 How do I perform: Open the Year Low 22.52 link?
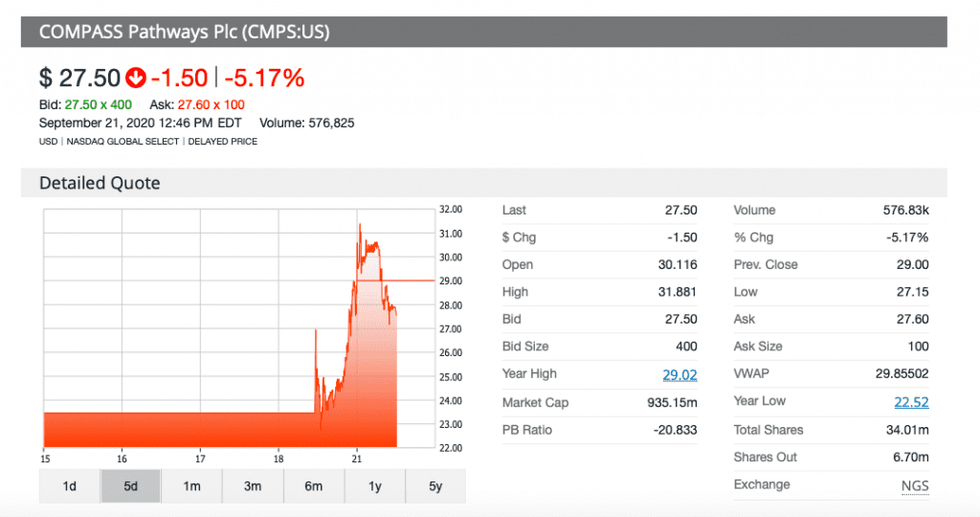pyautogui.click(x=912, y=402)
